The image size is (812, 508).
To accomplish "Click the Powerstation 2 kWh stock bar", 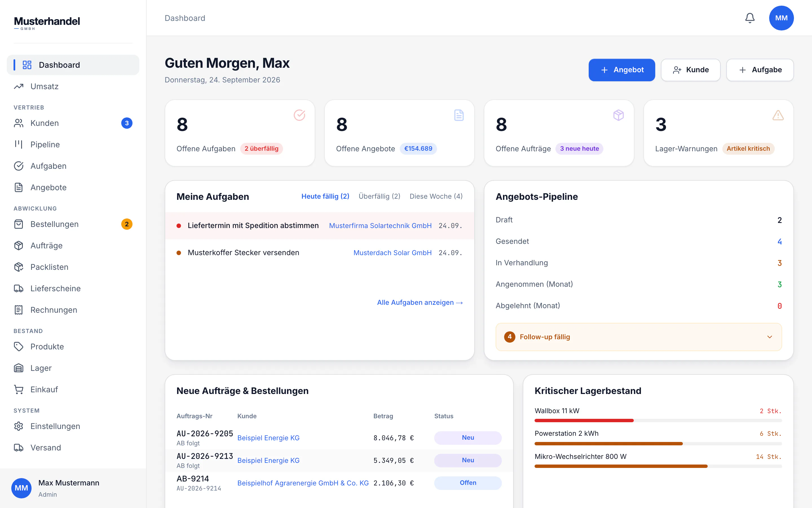I will click(658, 443).
